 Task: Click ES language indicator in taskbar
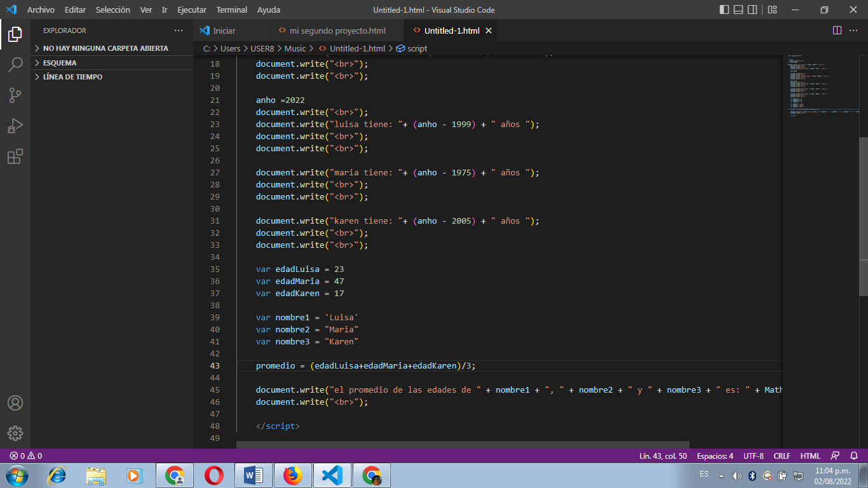[x=704, y=474]
